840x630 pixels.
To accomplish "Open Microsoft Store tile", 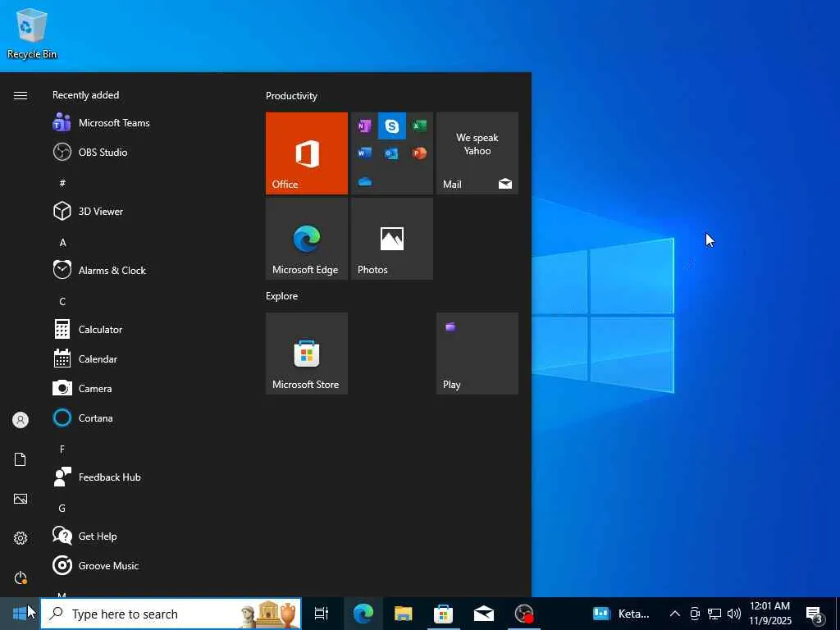I will click(307, 354).
